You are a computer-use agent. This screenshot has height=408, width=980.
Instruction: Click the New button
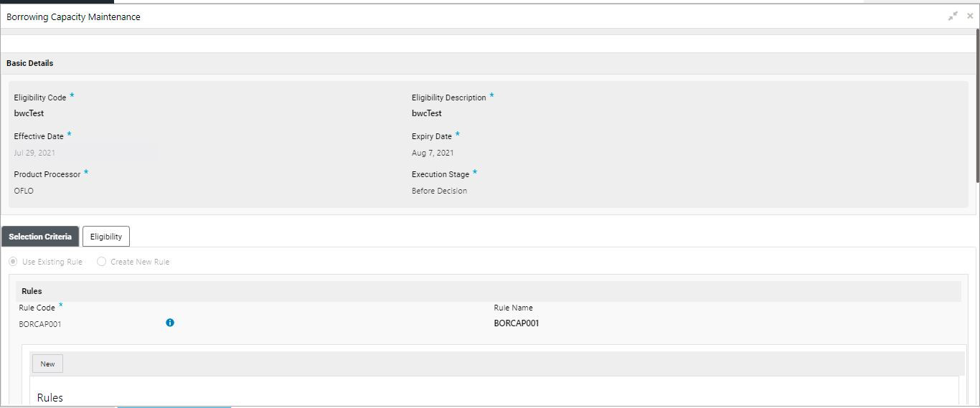click(x=47, y=364)
